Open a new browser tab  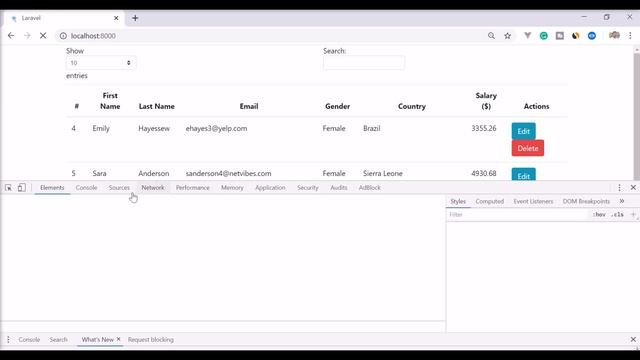pos(135,18)
